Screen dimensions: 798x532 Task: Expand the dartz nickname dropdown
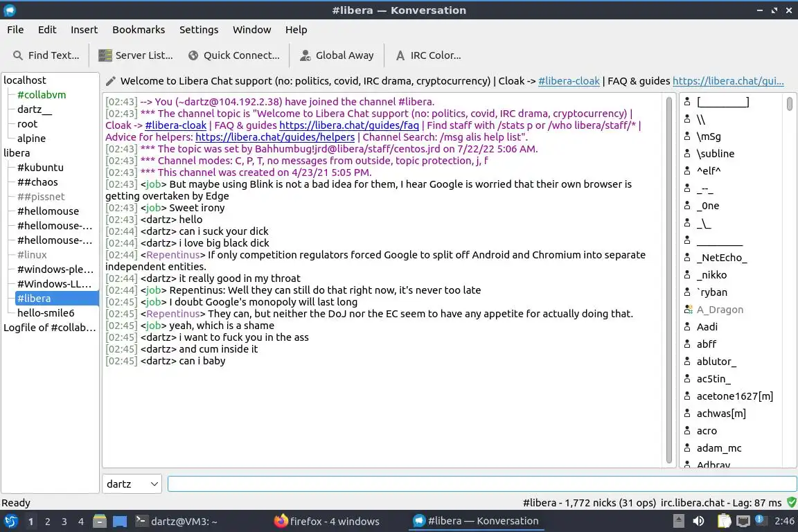pos(132,484)
